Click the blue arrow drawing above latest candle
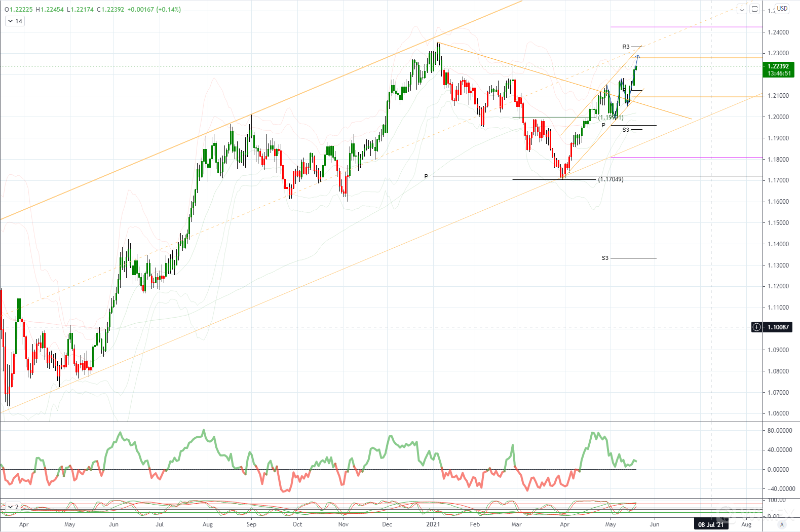This screenshot has width=800, height=532. [637, 56]
